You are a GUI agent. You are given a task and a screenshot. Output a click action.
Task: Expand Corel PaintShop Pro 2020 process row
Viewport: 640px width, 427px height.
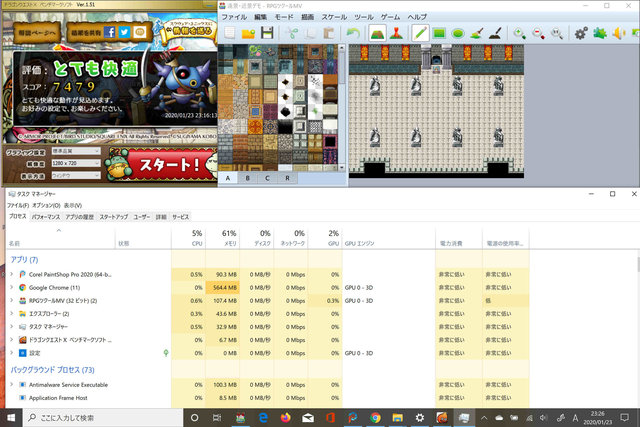click(x=11, y=274)
